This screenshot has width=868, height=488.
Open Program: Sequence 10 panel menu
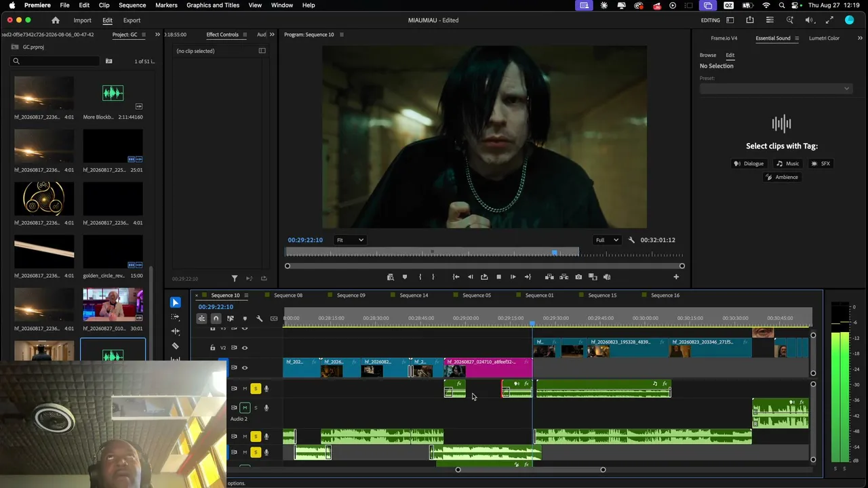(341, 35)
